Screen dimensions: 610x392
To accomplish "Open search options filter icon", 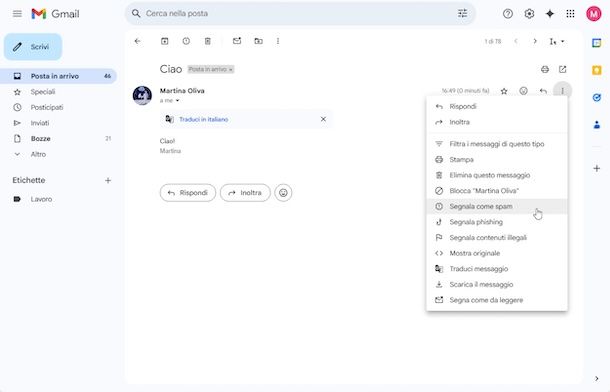I will pyautogui.click(x=462, y=14).
